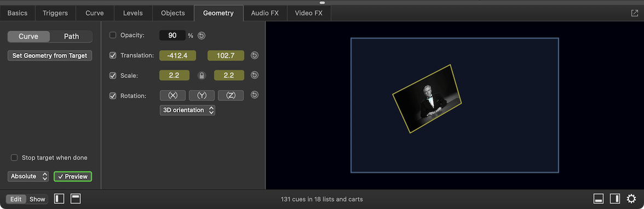Click the Scale Y field
The width and height of the screenshot is (644, 209).
[x=229, y=76]
